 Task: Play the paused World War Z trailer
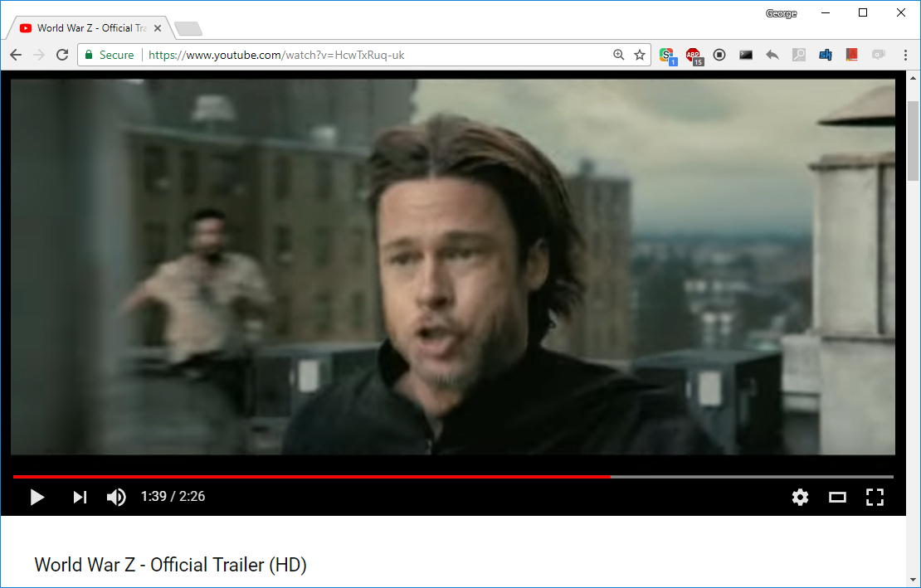coord(37,497)
